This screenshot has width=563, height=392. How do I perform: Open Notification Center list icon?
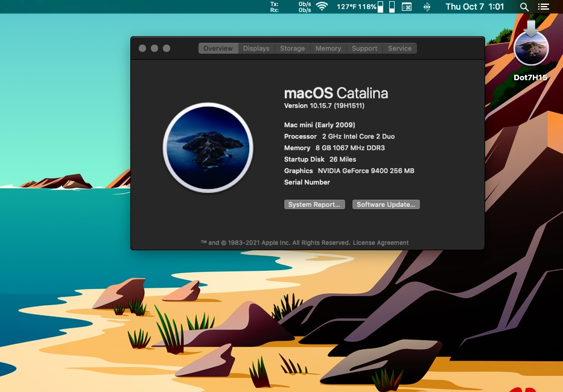click(x=543, y=7)
